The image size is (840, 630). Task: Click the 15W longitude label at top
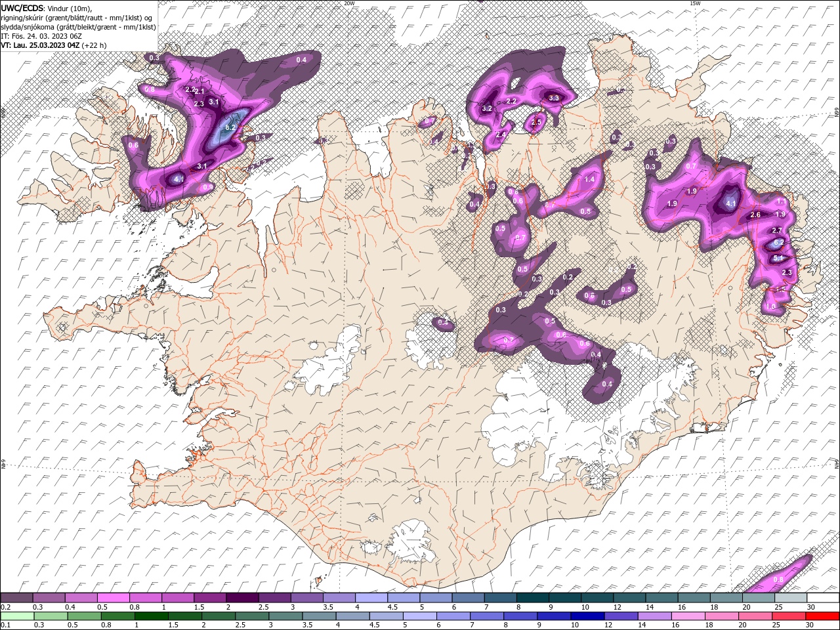point(695,3)
